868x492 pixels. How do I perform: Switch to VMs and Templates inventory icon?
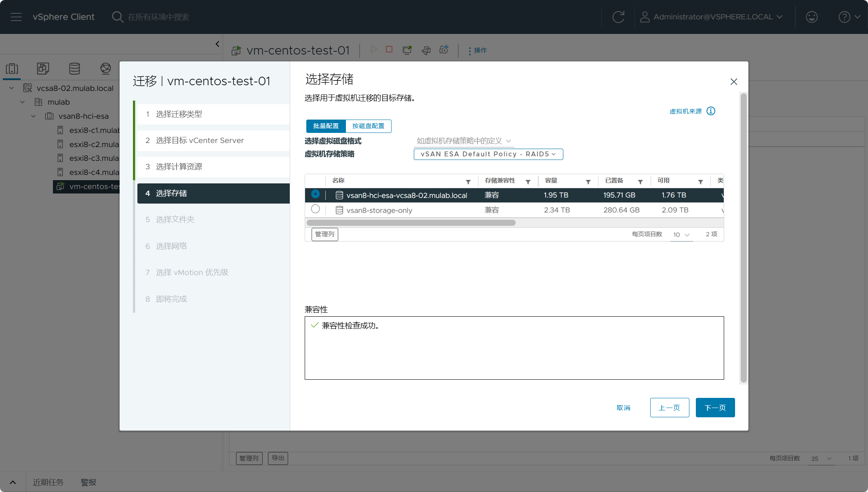click(x=43, y=69)
